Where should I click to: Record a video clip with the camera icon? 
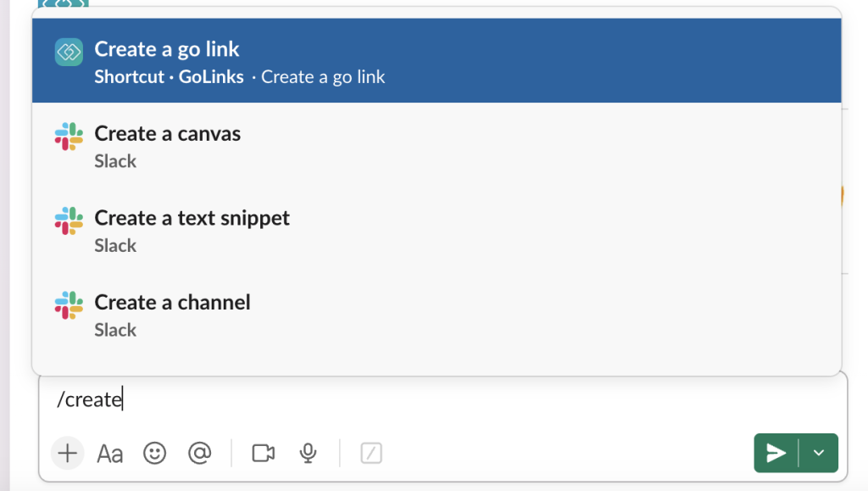[x=264, y=454]
